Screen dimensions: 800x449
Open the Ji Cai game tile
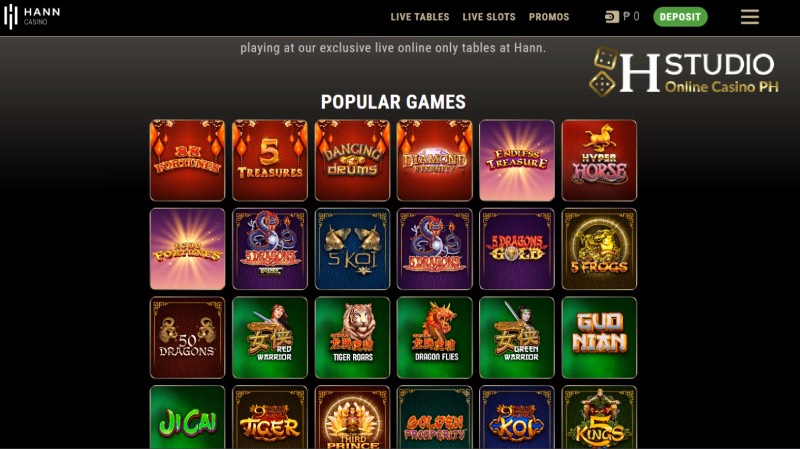point(187,417)
